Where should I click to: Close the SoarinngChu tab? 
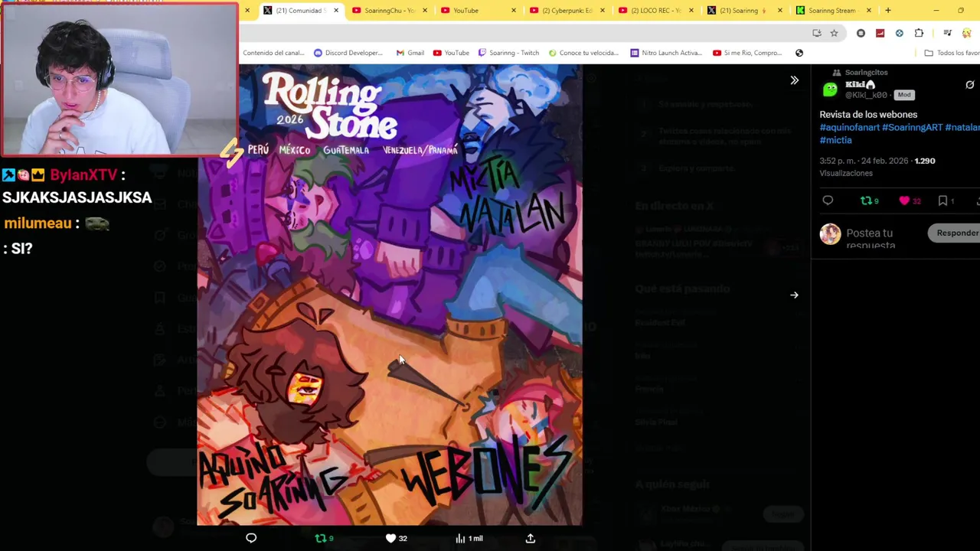(424, 11)
